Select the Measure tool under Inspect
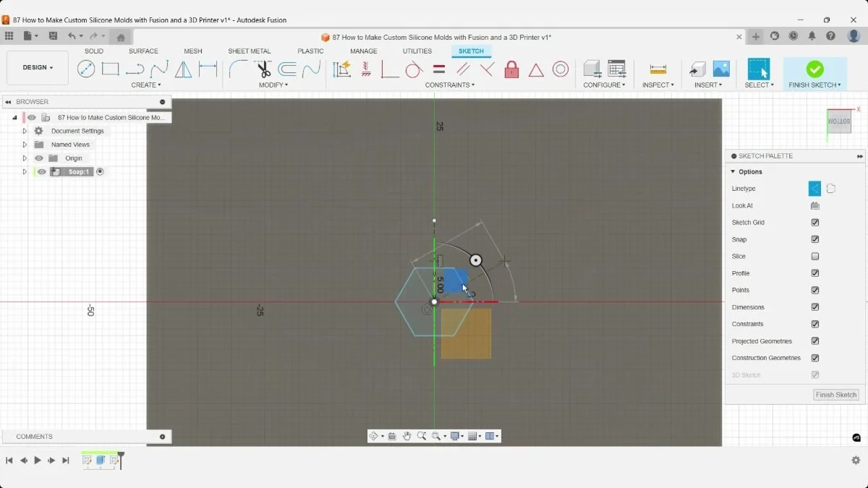Viewport: 868px width, 488px height. coord(658,69)
